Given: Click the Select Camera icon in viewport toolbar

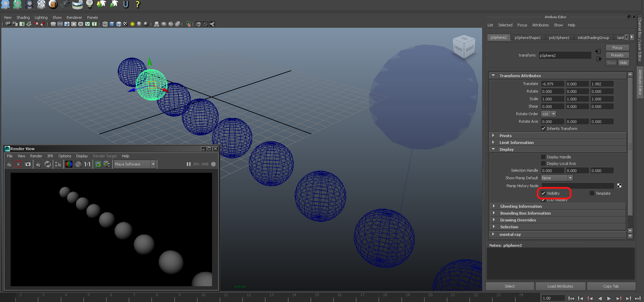Looking at the screenshot, I should coord(8,24).
